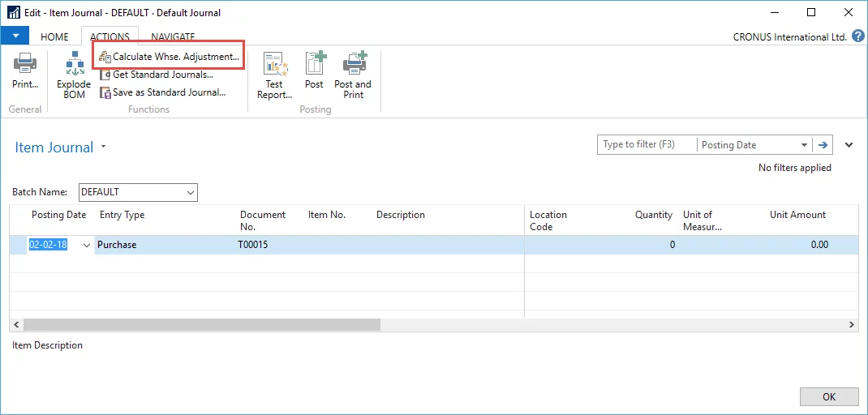Open the blue application menu dropdown
Screen dimensions: 868x415
click(x=15, y=36)
